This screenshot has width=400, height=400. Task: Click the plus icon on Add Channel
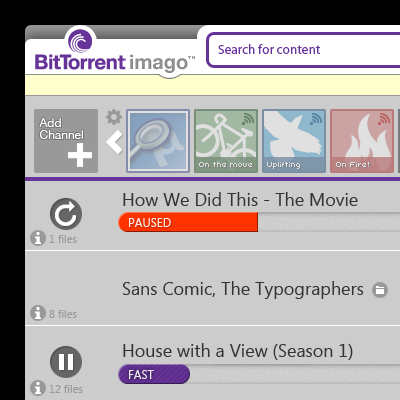click(80, 155)
